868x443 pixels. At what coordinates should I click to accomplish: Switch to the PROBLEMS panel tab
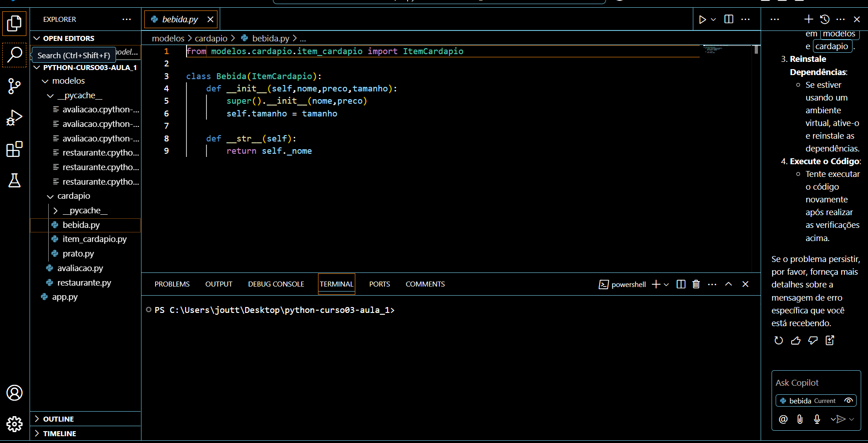tap(172, 284)
